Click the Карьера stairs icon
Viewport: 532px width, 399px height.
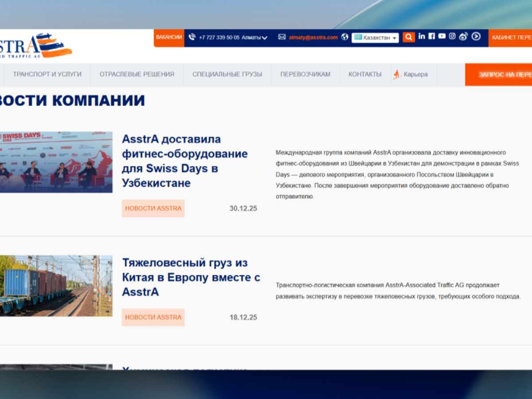click(x=397, y=74)
